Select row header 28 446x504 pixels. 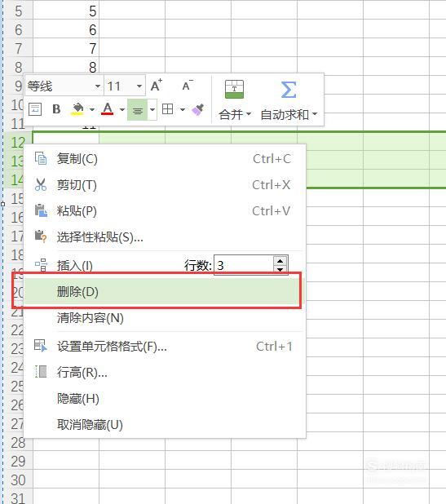18,443
